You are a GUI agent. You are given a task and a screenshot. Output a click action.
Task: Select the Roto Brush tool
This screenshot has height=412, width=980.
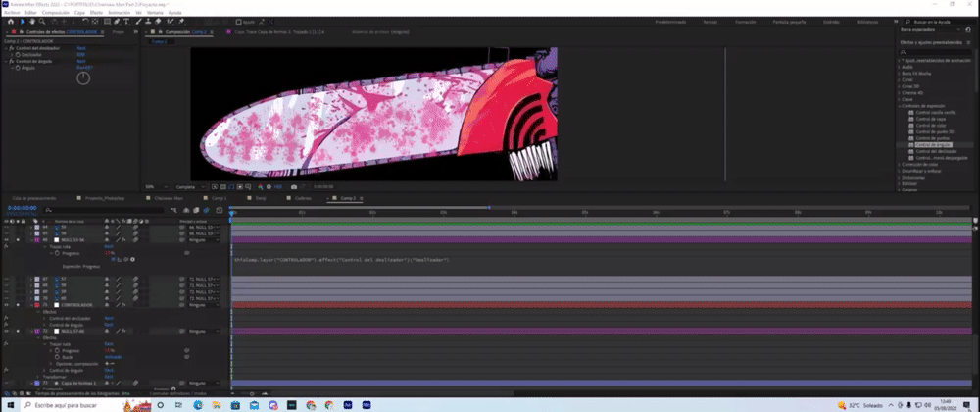(171, 22)
